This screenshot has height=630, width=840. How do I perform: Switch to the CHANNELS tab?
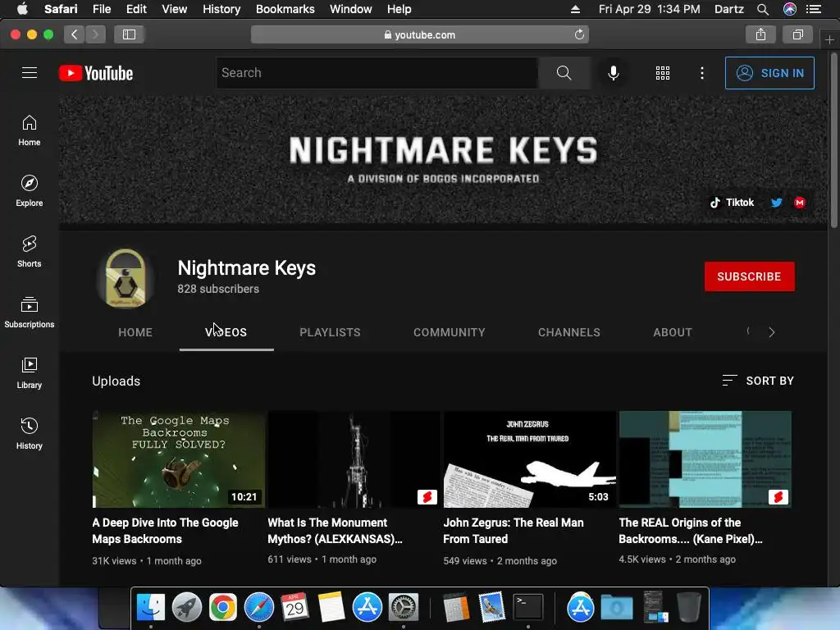coord(569,332)
